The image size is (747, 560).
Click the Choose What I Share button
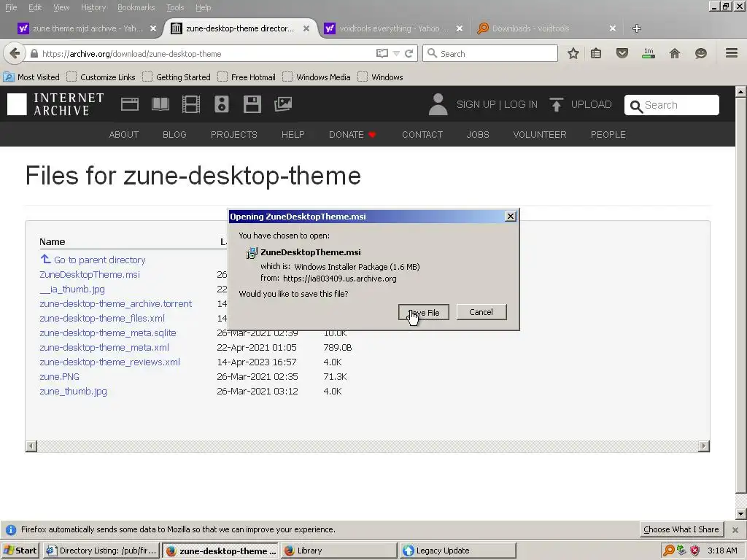681,529
